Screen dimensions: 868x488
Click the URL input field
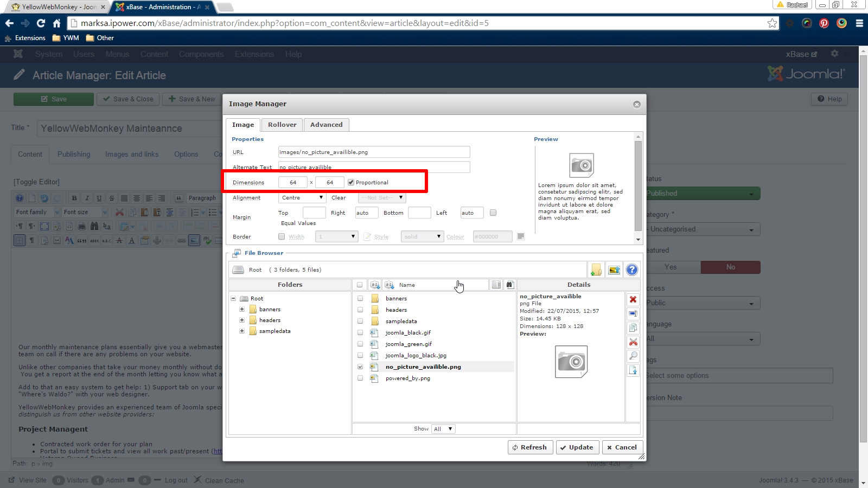(374, 152)
